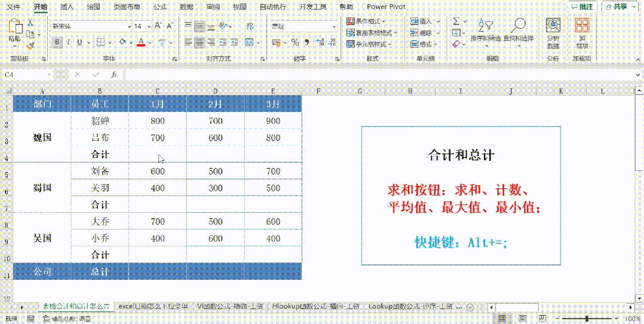Open Analyze Data (分析数据)
This screenshot has height=324, width=644.
(553, 33)
